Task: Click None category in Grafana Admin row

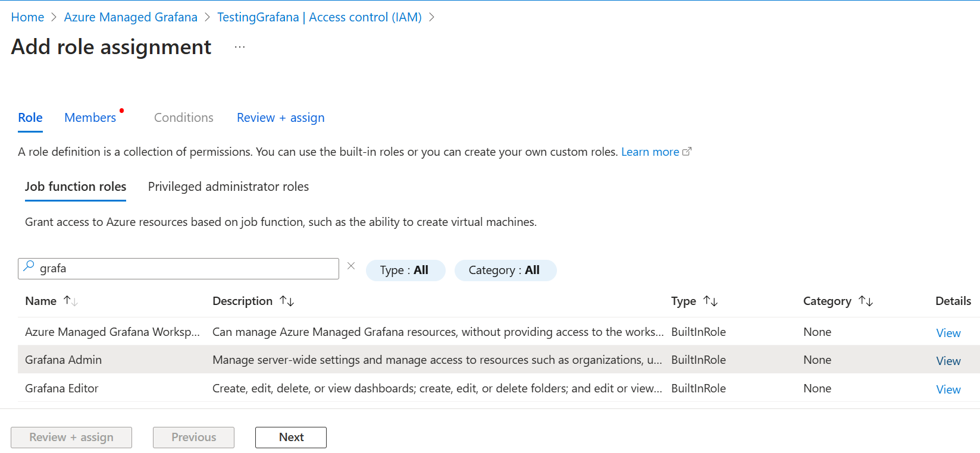Action: pos(817,360)
